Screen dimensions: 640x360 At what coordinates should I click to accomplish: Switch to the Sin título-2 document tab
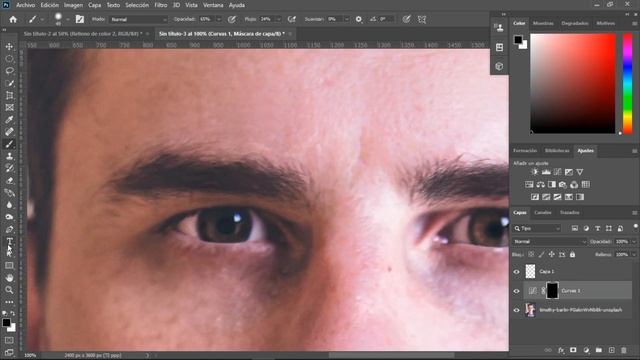coord(83,34)
